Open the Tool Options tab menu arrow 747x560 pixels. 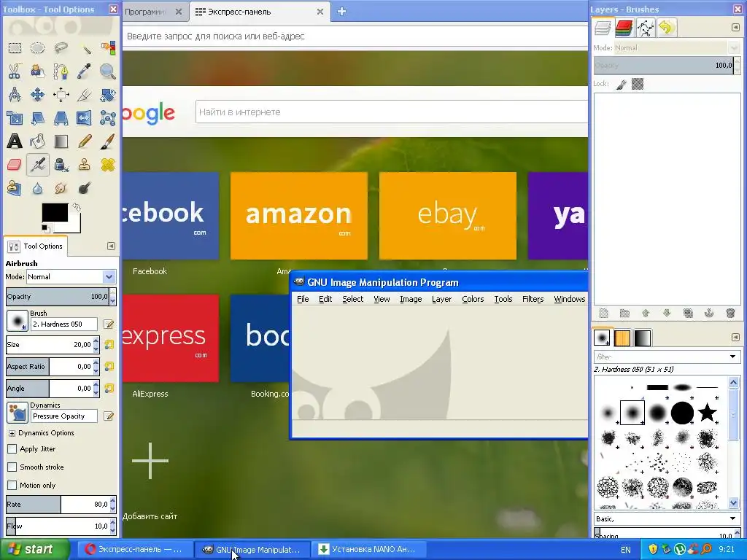[111, 246]
